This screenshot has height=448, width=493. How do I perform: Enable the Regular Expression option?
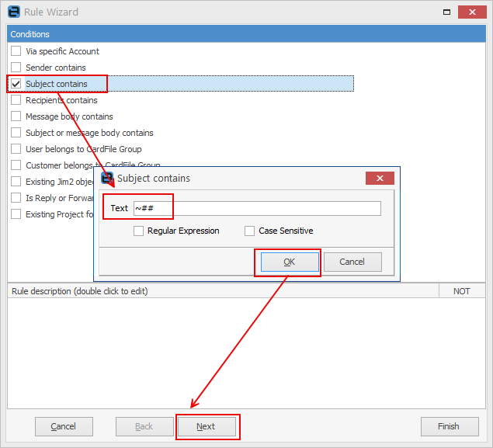tap(138, 231)
